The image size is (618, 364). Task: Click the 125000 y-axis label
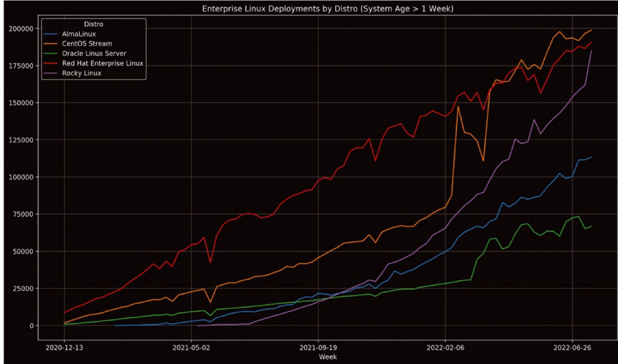point(21,140)
